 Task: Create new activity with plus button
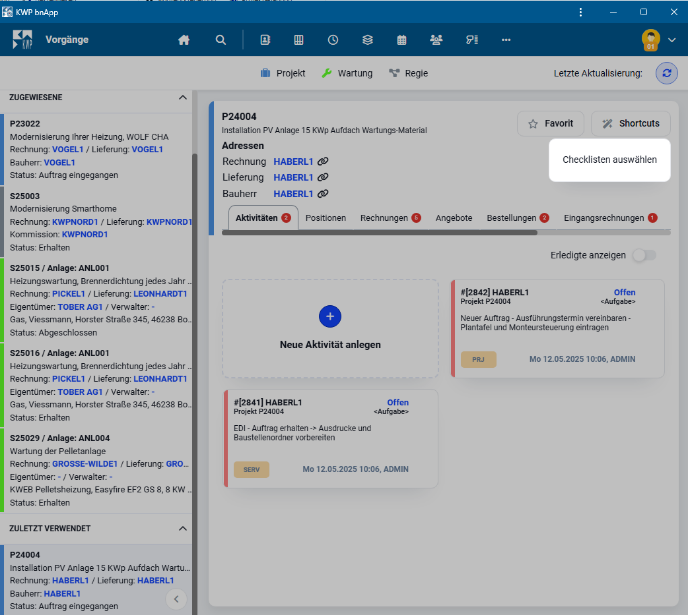pos(330,316)
